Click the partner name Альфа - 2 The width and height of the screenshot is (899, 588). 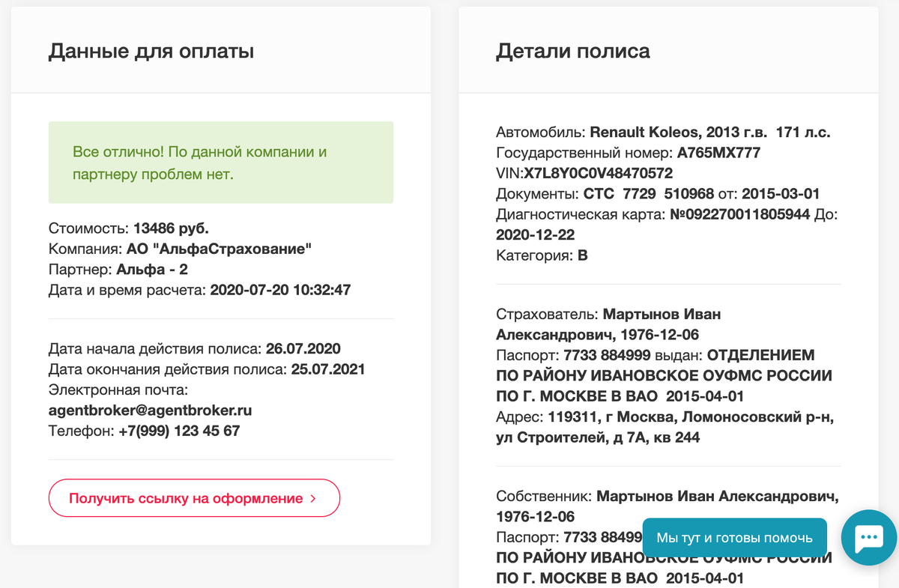coord(152,269)
